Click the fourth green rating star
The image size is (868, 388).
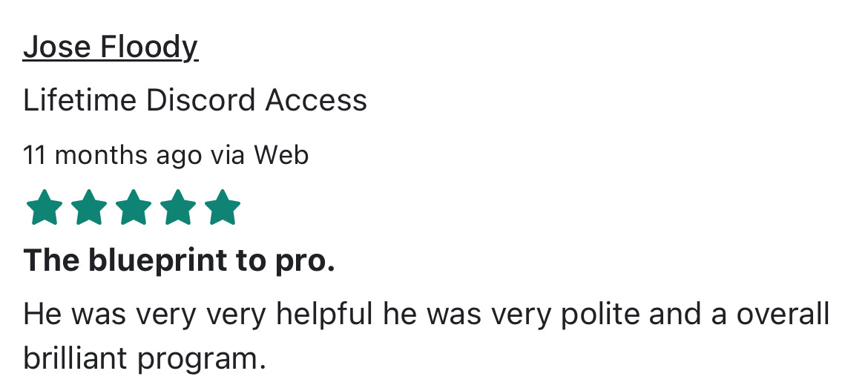coord(178,208)
